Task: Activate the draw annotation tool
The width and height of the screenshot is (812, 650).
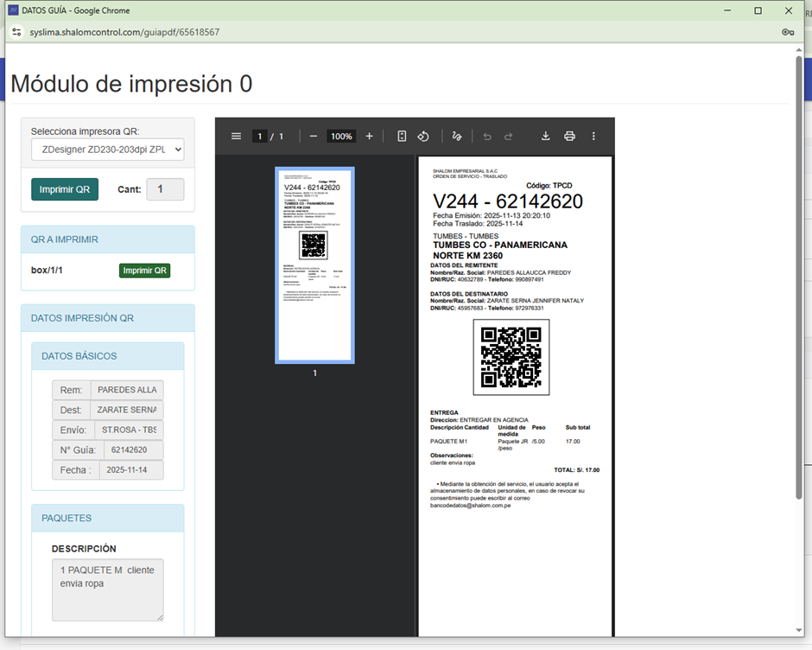Action: pyautogui.click(x=457, y=137)
